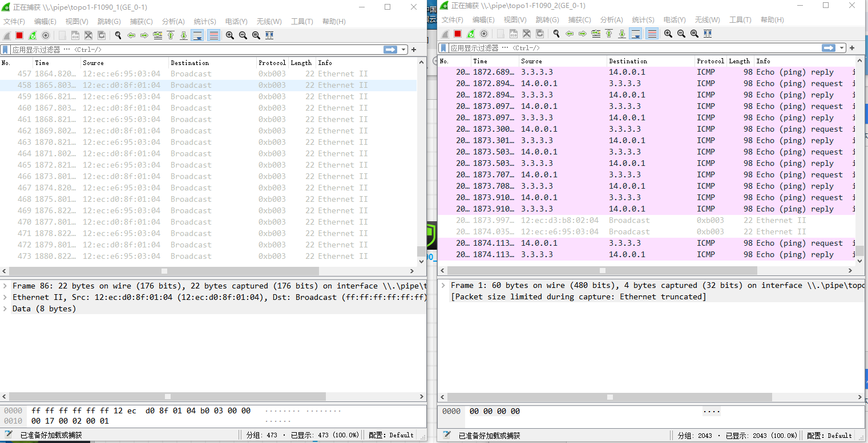Select packet number 458 in left window
This screenshot has width=868, height=443.
[208, 85]
